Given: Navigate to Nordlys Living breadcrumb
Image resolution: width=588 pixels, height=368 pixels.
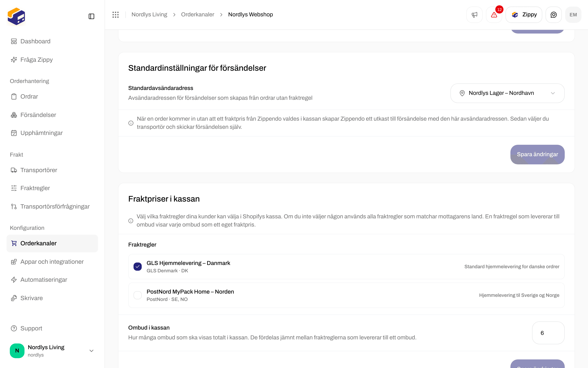Looking at the screenshot, I should 149,15.
